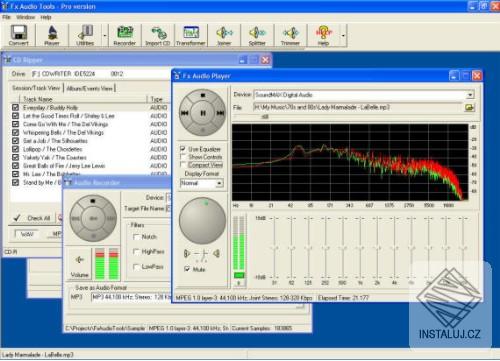
Task: Open the Convert tool in the toolbar
Action: click(x=19, y=35)
